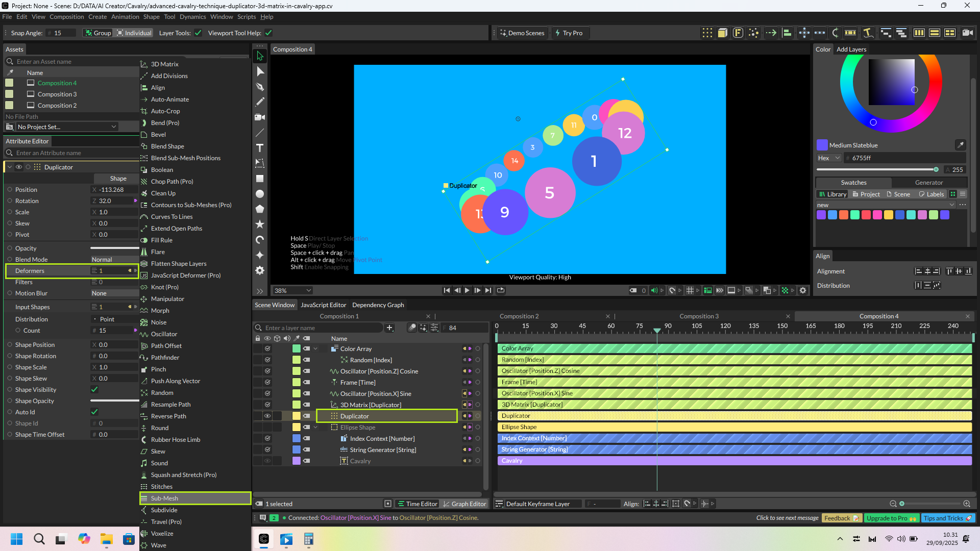Open the viewport zoom 38% dropdown
This screenshot has height=551, width=980.
click(x=292, y=290)
